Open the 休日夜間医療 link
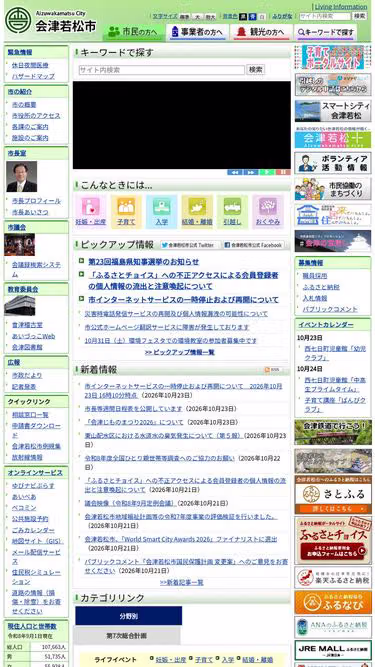Viewport: 375px width, 667px height. [x=30, y=66]
